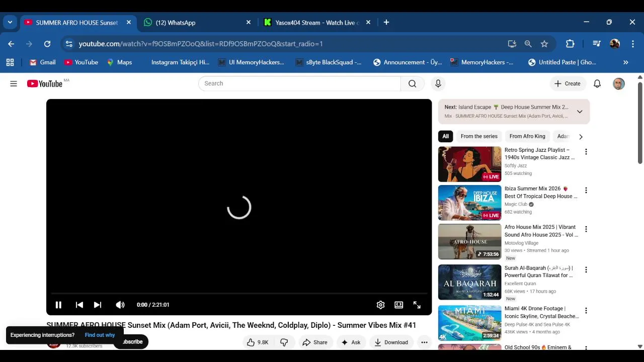Go back to the previous page
The height and width of the screenshot is (362, 644).
(11, 44)
